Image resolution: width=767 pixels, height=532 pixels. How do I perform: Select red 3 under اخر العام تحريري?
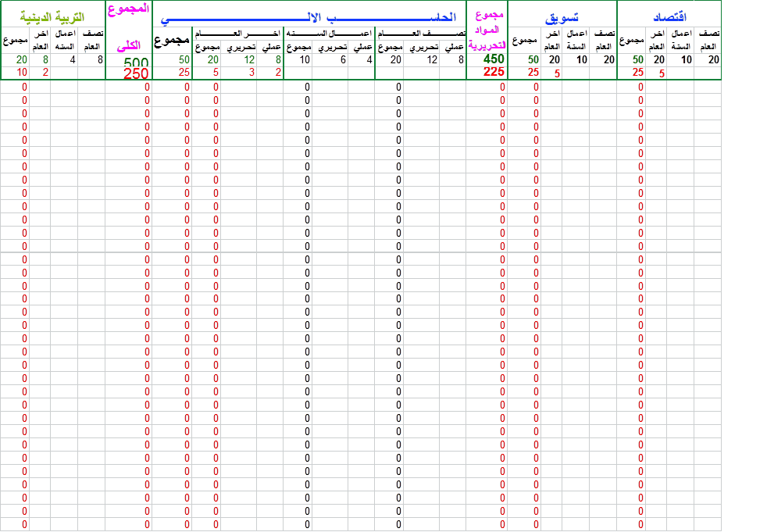tap(252, 73)
